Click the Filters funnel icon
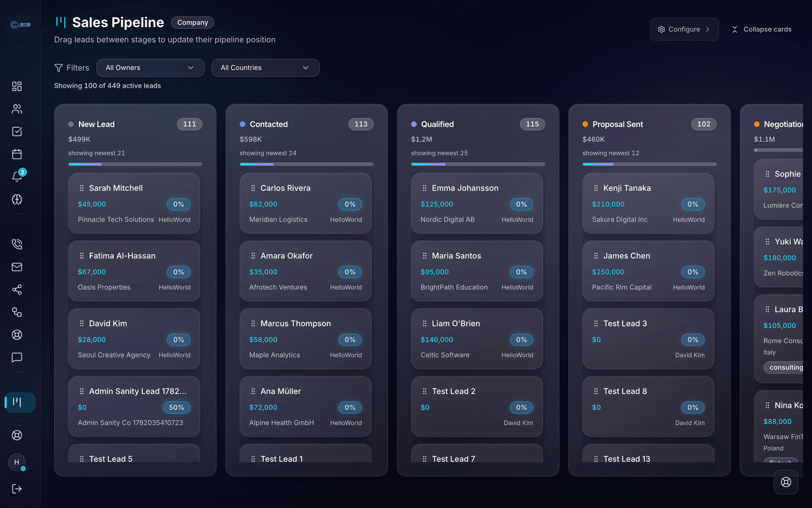Screen dimensions: 812x508 59,68
